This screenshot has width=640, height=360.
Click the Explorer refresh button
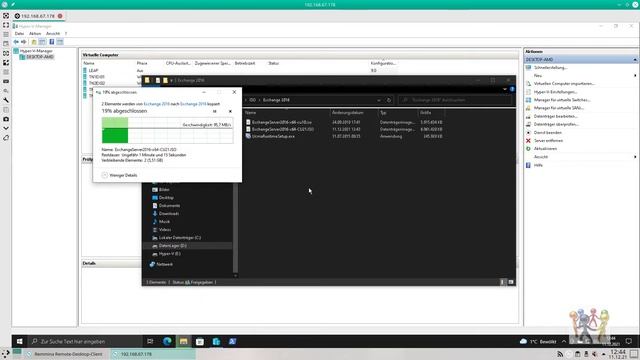pos(389,100)
